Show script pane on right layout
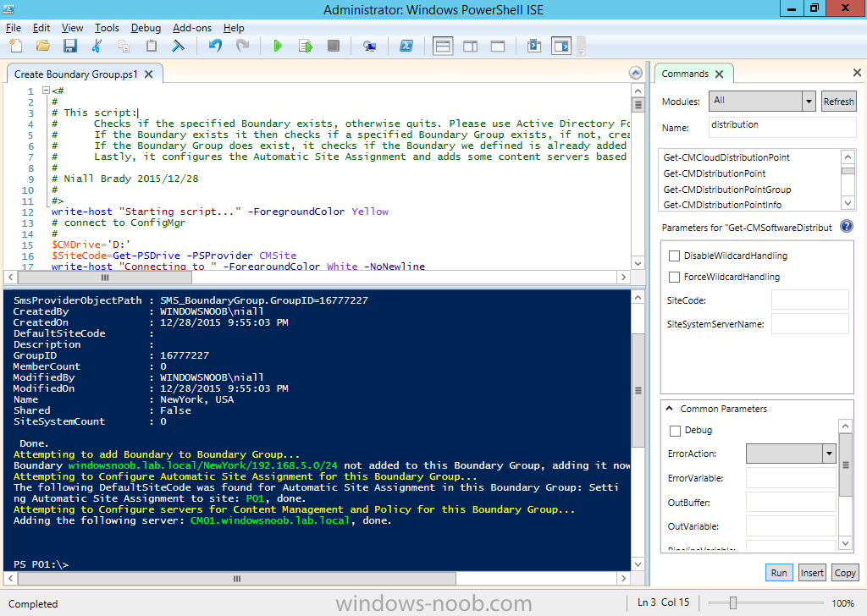The width and height of the screenshot is (867, 616). [471, 46]
